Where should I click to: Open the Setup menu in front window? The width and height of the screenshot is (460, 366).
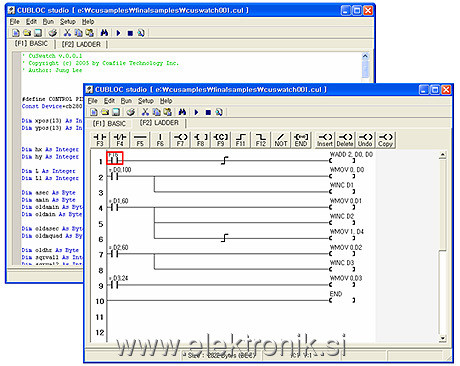pyautogui.click(x=146, y=101)
